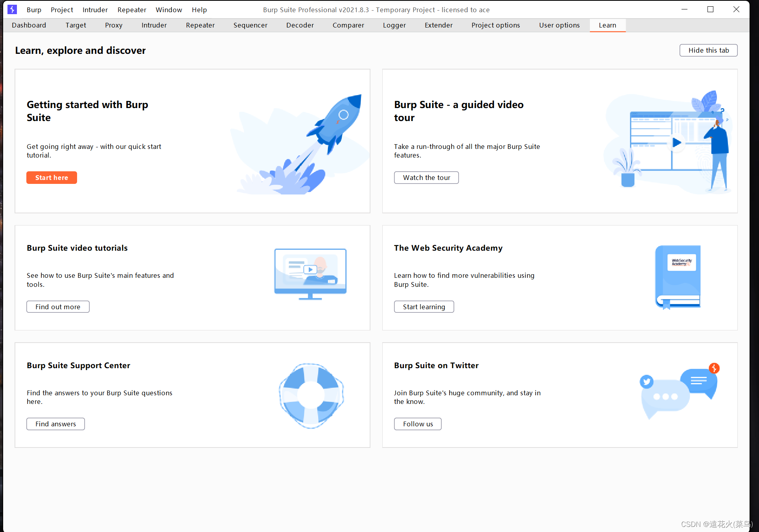Maximize the Burp Suite window
Screen dimensions: 759x532
point(710,9)
